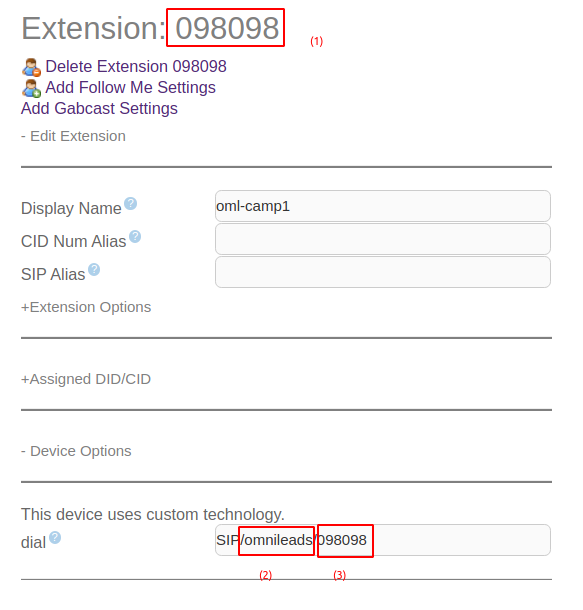Focus the dial field containing SIP/omnileads/098098
The height and width of the screenshot is (610, 583).
tap(383, 540)
